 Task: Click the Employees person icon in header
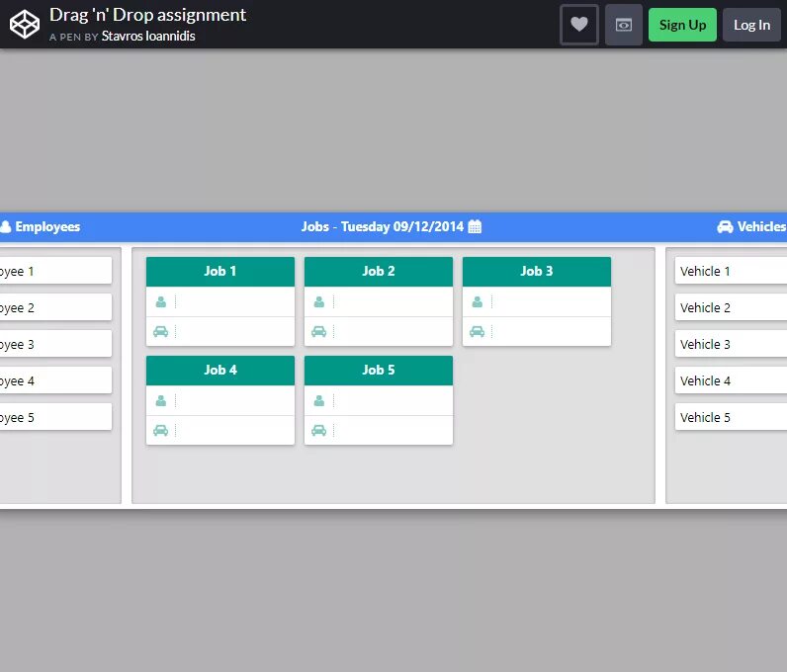click(x=6, y=226)
